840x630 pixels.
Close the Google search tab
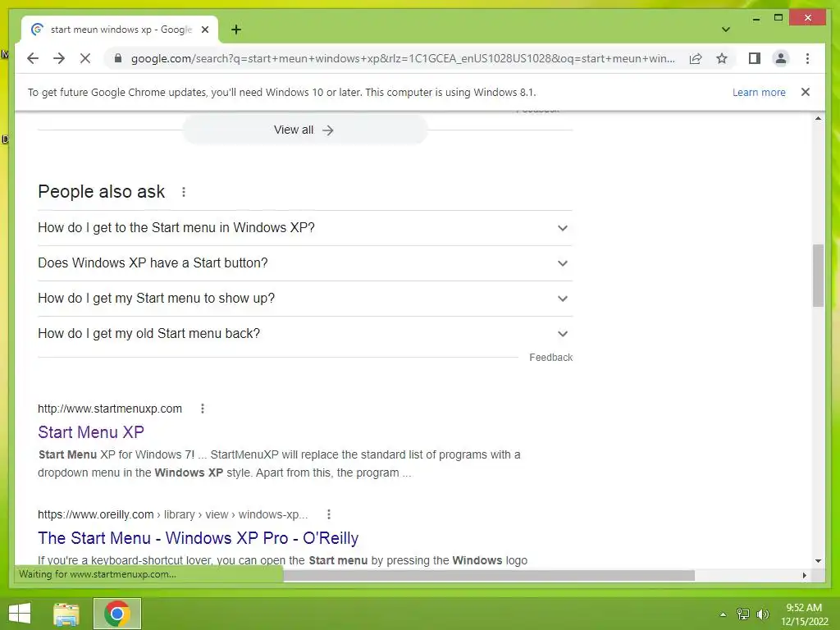[204, 30]
